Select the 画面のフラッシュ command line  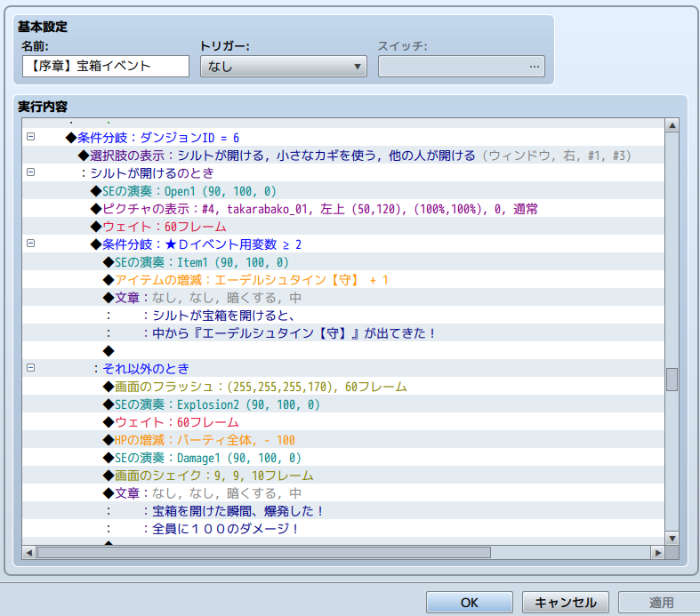pos(342,387)
